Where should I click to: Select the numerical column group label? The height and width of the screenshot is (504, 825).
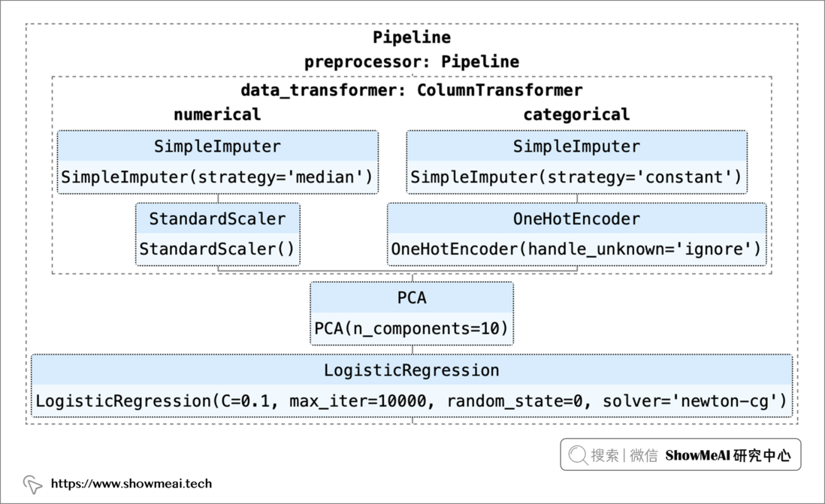coord(217,114)
